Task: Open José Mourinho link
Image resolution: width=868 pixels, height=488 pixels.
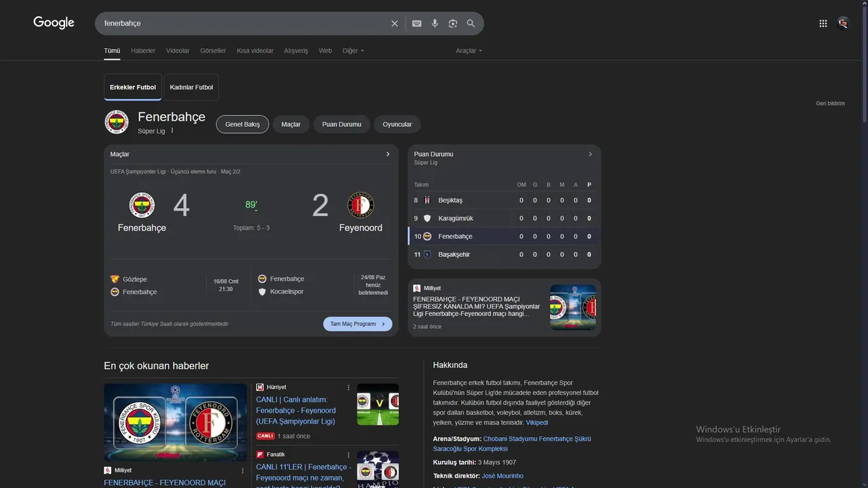Action: pos(502,476)
